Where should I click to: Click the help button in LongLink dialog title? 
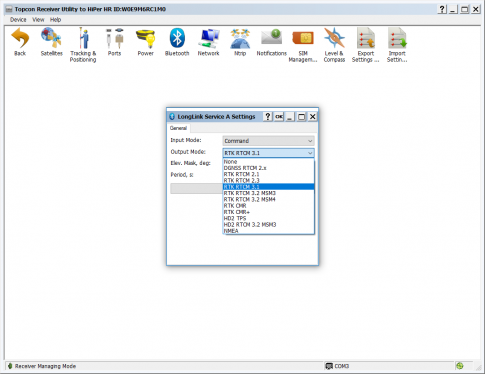pyautogui.click(x=268, y=117)
